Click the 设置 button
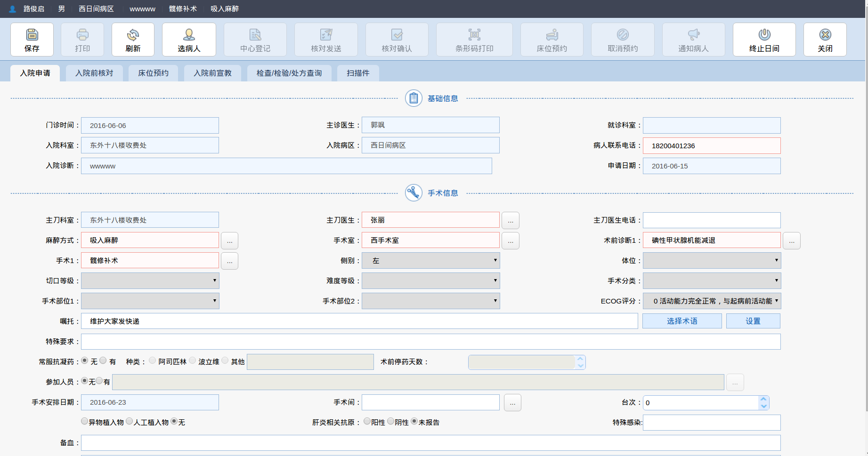Viewport: 868px width, 456px height. (753, 321)
